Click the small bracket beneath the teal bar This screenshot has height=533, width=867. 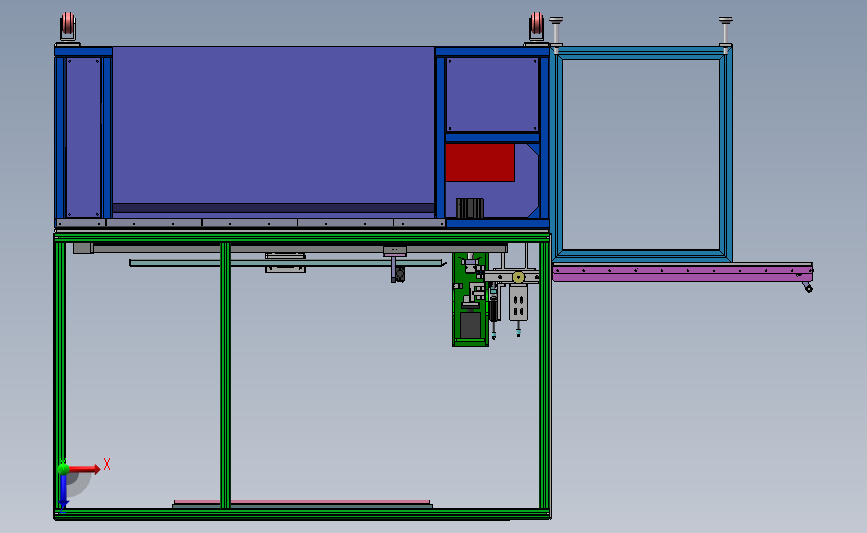(x=285, y=269)
